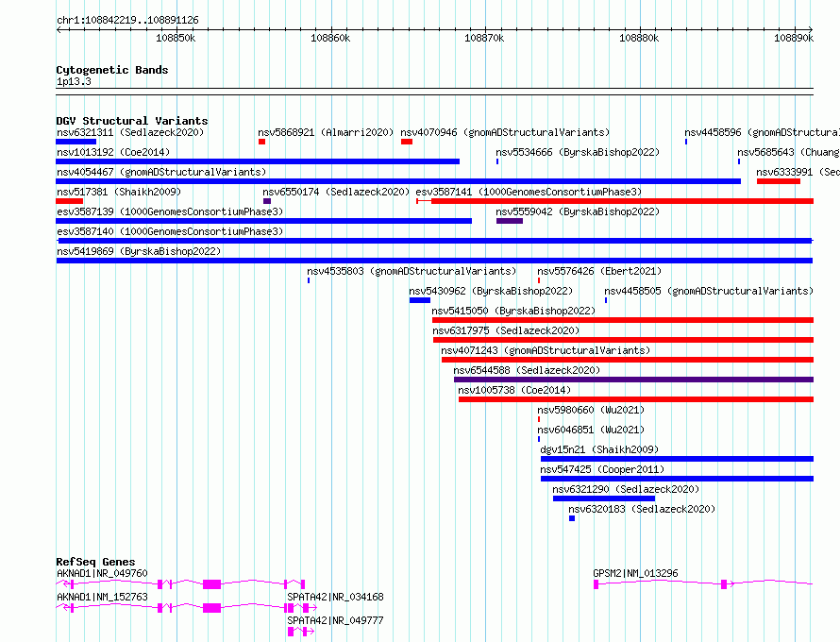Click nsv517381 (Shaikh2009) label
This screenshot has width=840, height=642.
point(119,192)
